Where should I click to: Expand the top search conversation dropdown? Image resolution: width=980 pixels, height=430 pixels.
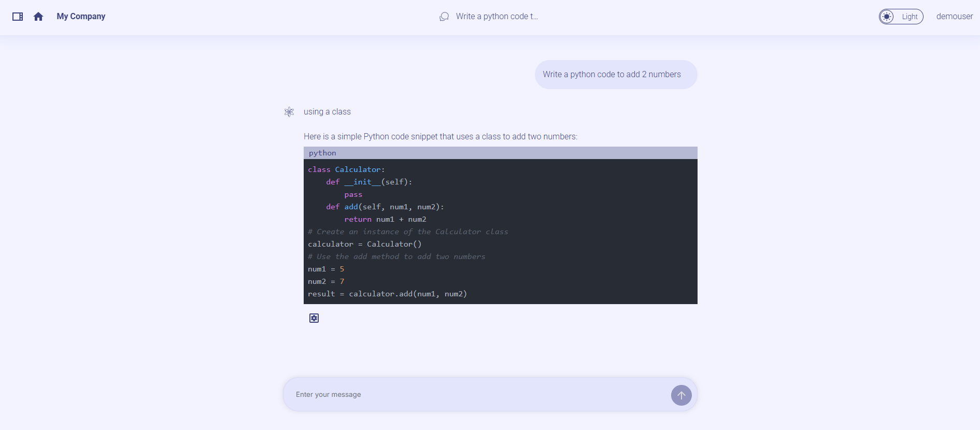click(x=496, y=16)
